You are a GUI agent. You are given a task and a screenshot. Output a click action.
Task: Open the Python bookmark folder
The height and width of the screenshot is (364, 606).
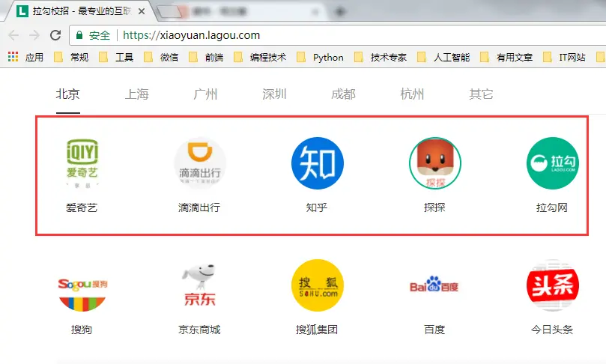click(320, 57)
